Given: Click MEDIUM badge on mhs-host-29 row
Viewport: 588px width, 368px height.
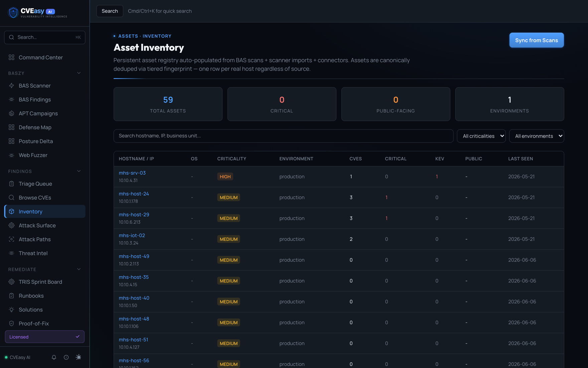Looking at the screenshot, I should point(229,218).
